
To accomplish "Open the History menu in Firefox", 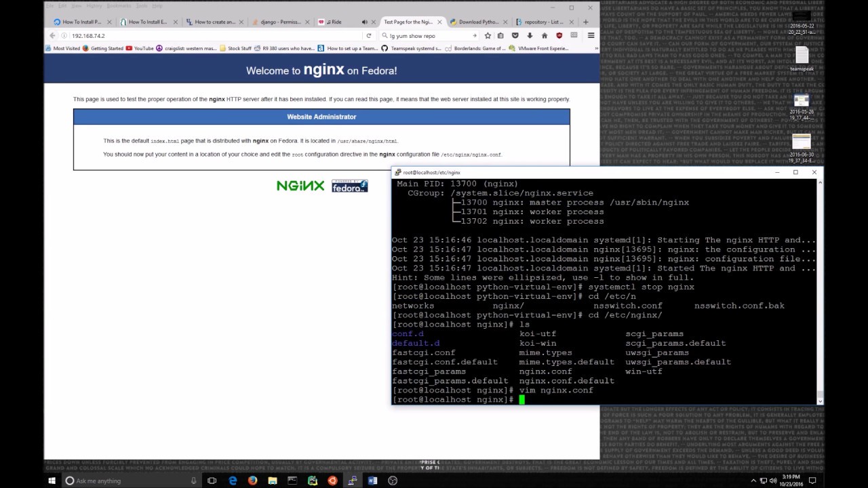I will coord(94,5).
